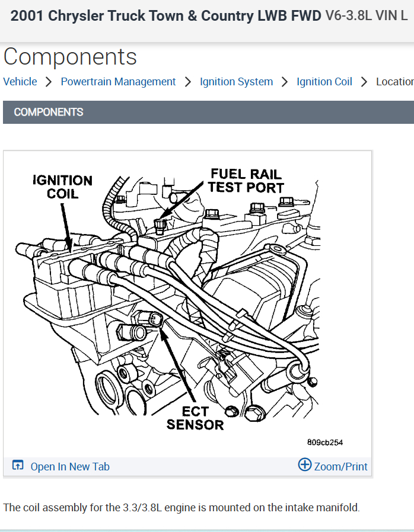
Task: Click the Components page heading
Action: pos(70,57)
